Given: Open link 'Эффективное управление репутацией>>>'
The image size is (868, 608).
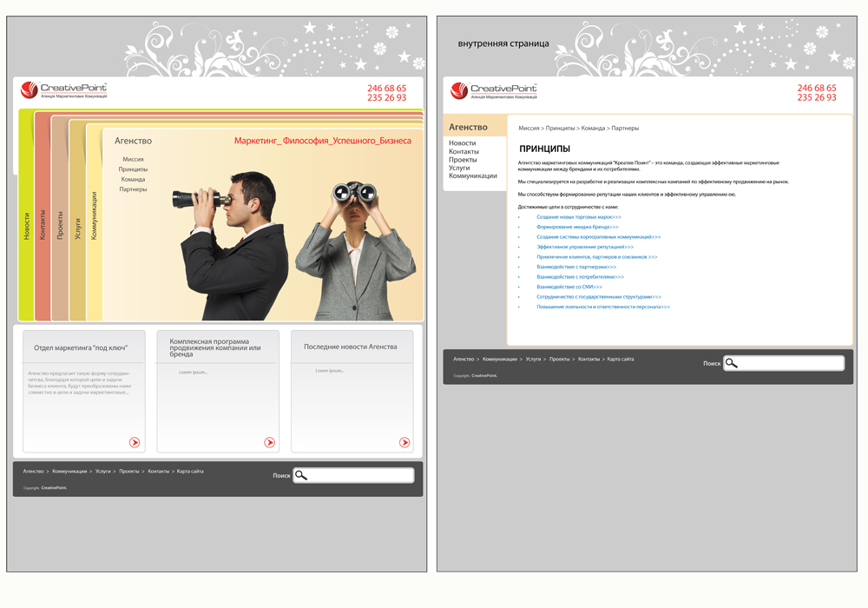Looking at the screenshot, I should (x=585, y=247).
